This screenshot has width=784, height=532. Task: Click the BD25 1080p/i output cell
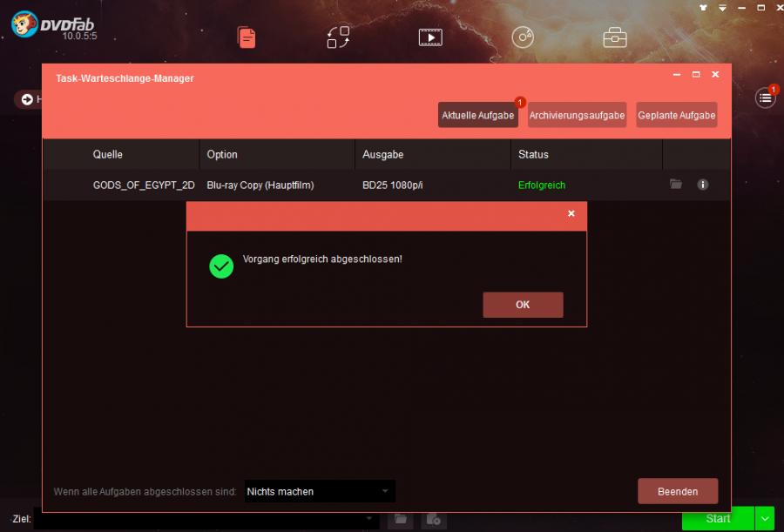coord(393,185)
